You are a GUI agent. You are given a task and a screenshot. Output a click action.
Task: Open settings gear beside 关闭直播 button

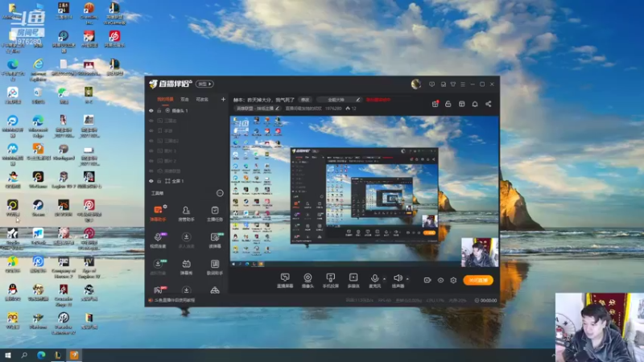[453, 280]
